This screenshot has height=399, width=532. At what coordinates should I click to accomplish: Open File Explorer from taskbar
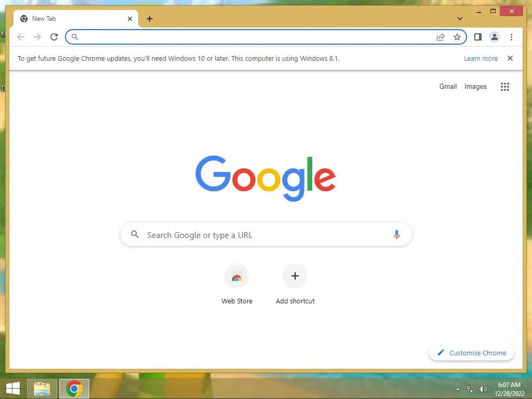[42, 389]
